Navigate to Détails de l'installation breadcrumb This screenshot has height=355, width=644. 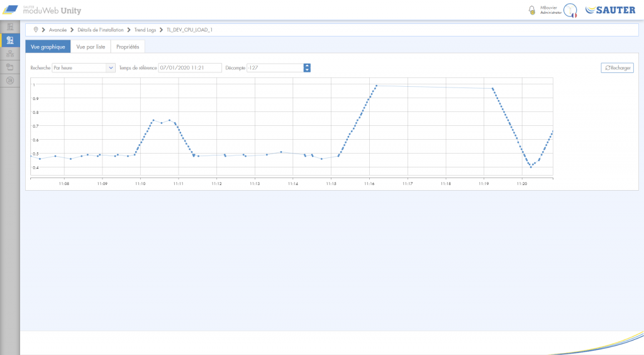click(101, 30)
